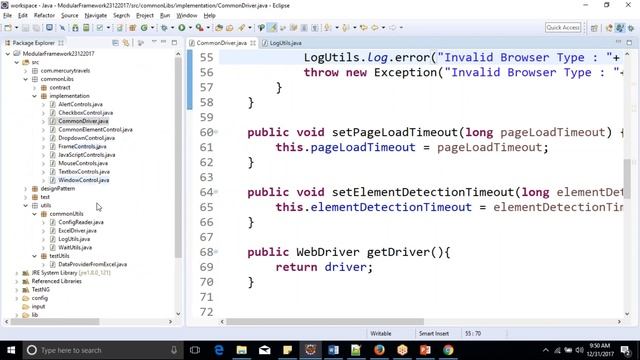Screen dimensions: 640x360
Task: Collapse the getDriver method at line 68
Action: (x=216, y=252)
